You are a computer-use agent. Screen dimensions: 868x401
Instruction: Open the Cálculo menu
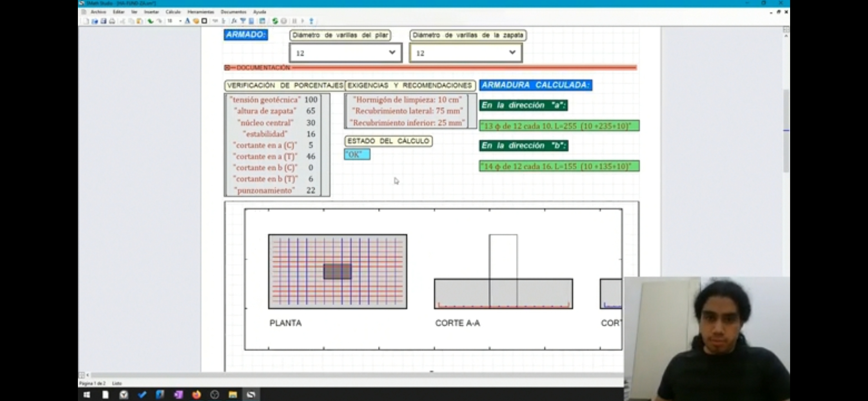point(173,12)
